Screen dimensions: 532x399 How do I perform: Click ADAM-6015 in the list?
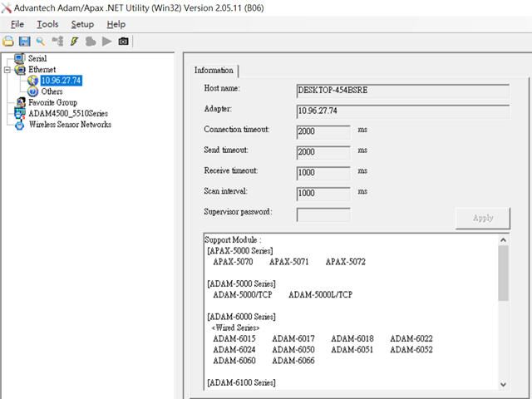click(234, 338)
